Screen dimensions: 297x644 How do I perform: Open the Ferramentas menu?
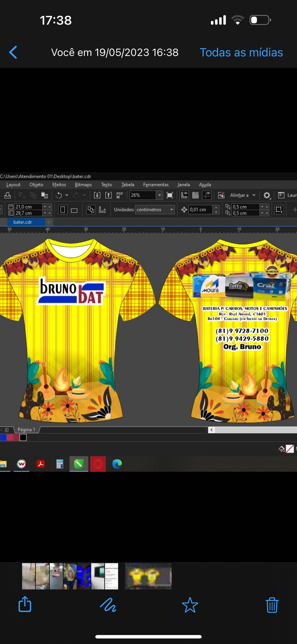pyautogui.click(x=156, y=185)
